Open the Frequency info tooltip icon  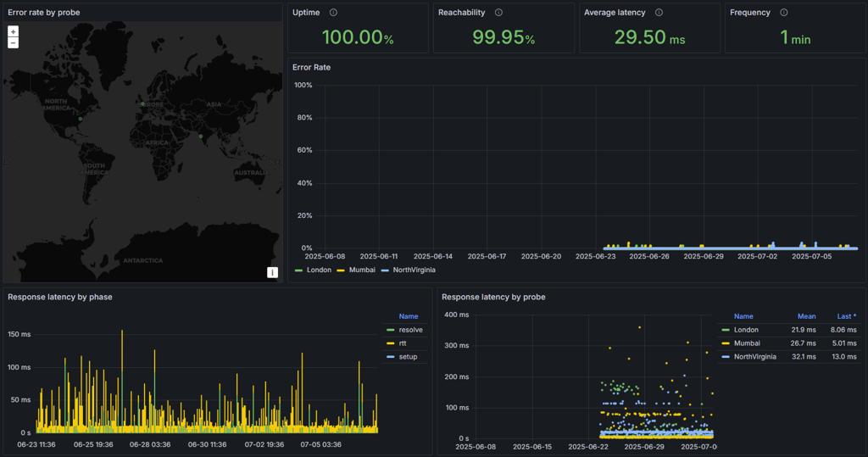click(x=784, y=12)
